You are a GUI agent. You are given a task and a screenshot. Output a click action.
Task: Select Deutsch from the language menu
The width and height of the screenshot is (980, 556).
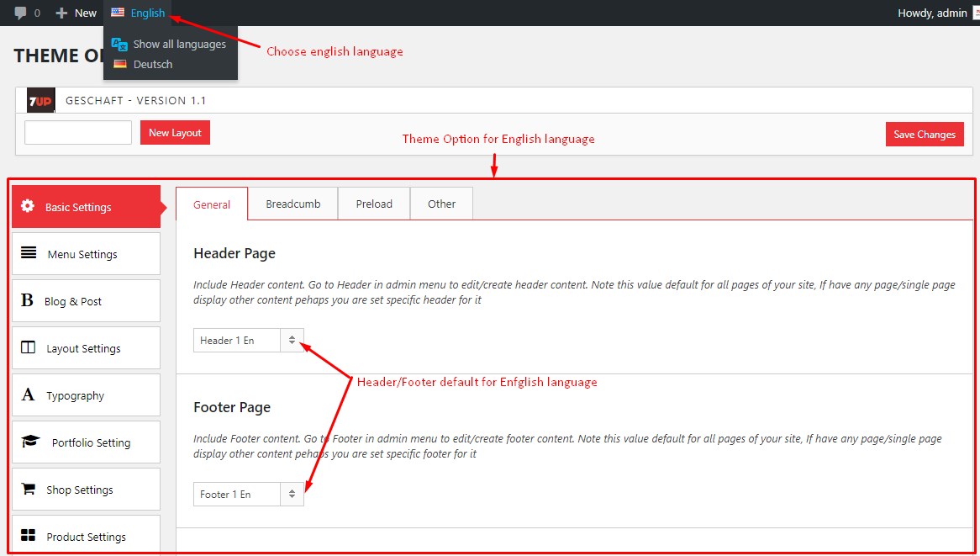tap(152, 64)
